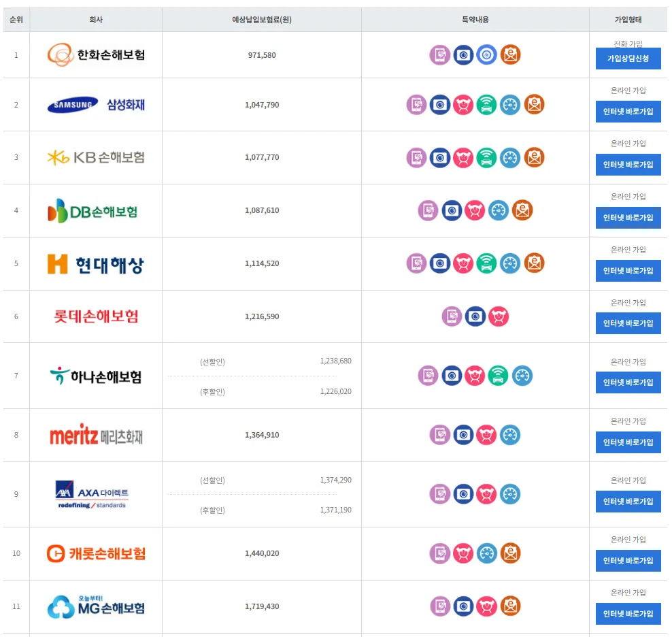Click the connected car icon in 삼성화재 row

tap(486, 105)
